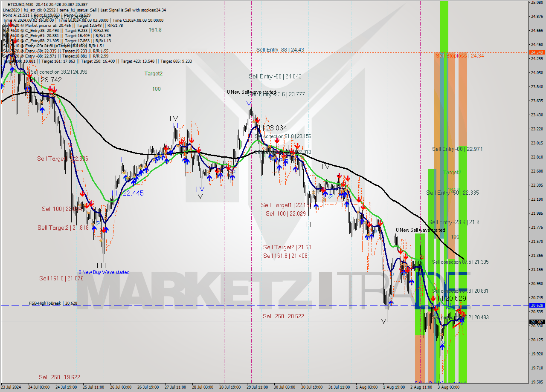Click the 23.742 price label

tap(51, 80)
